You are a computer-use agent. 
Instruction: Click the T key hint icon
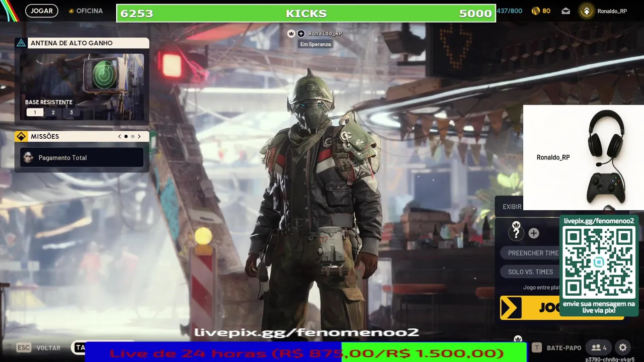pos(537,347)
